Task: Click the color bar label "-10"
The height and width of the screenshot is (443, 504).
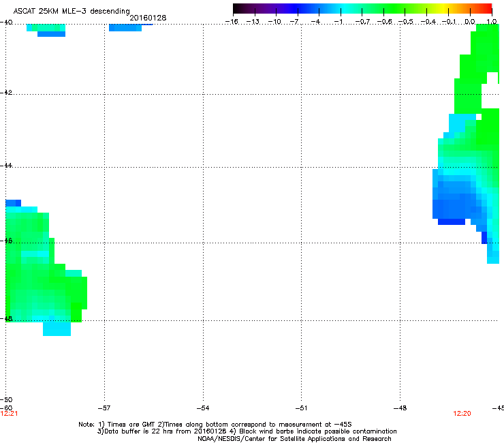Action: point(274,22)
